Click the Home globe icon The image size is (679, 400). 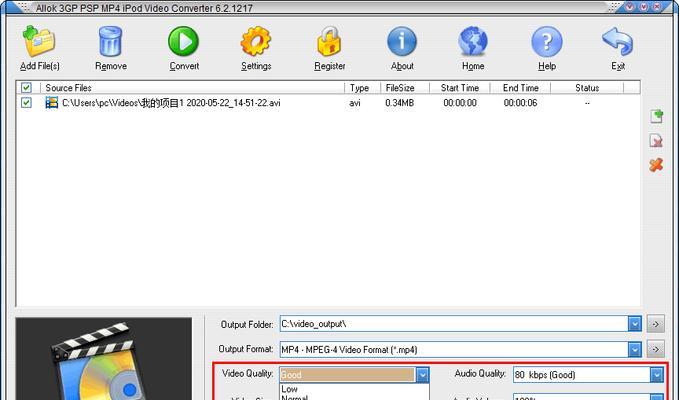click(x=473, y=42)
